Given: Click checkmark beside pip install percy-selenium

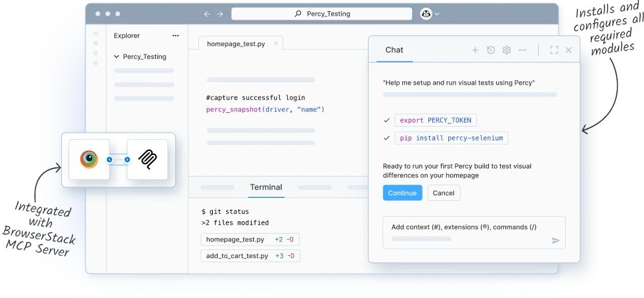Looking at the screenshot, I should pos(386,138).
